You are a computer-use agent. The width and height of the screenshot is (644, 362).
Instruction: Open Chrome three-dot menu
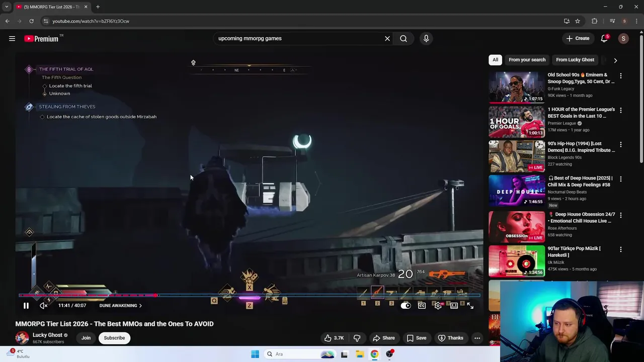[636, 21]
